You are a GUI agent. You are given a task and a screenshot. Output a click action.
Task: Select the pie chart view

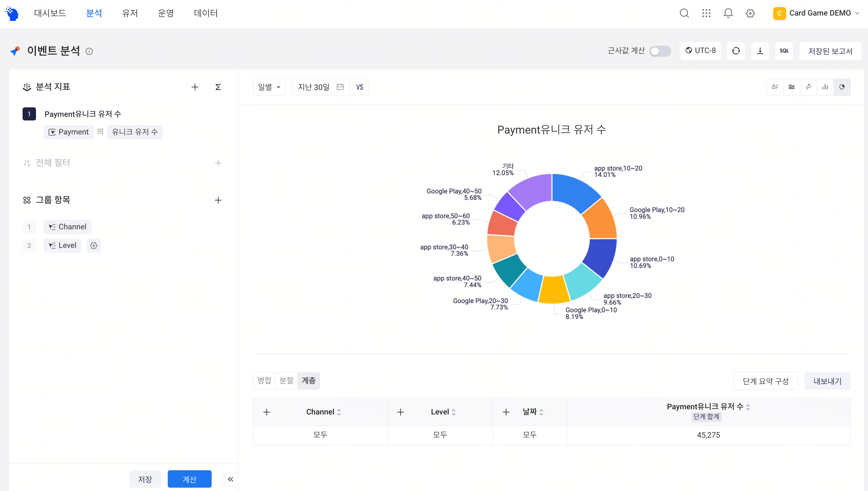[842, 87]
